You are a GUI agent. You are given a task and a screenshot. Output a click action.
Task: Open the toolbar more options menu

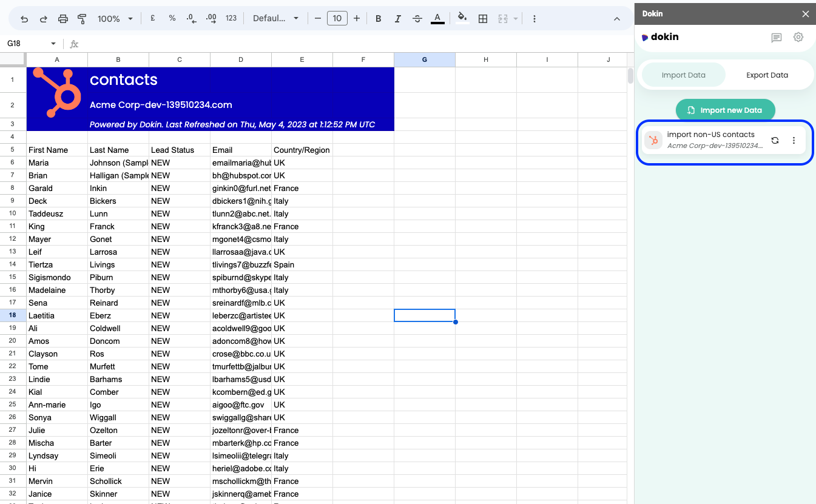click(534, 19)
